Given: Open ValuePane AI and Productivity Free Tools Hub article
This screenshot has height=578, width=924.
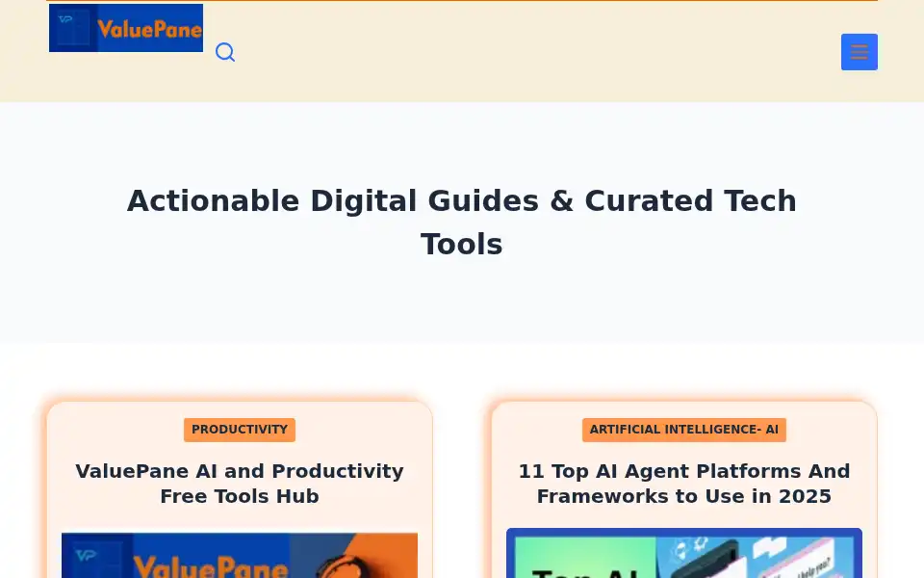Looking at the screenshot, I should 240,484.
